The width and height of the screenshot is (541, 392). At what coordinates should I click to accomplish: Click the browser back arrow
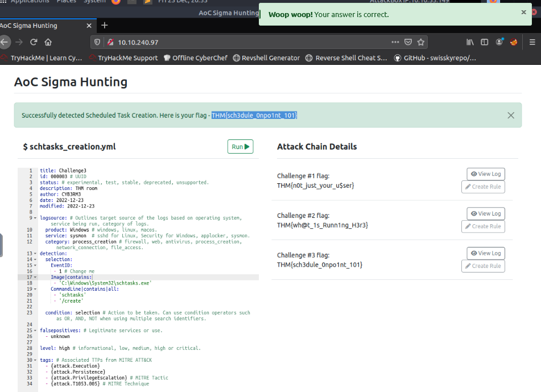(4, 42)
